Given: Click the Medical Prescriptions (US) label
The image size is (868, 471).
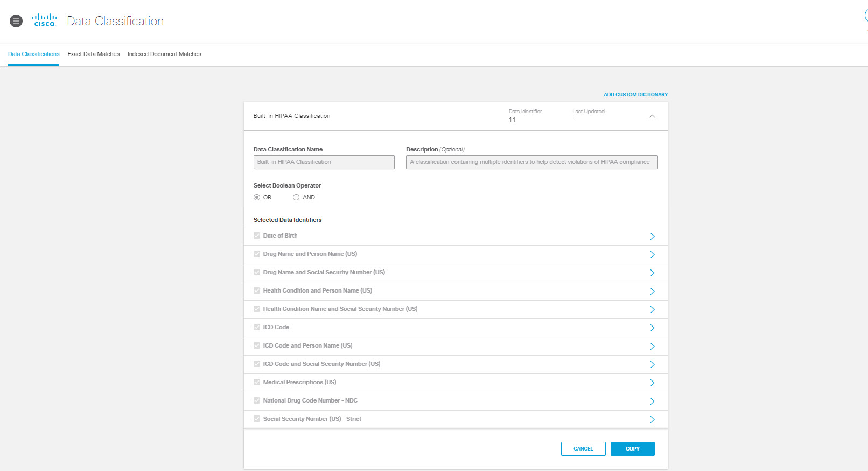Looking at the screenshot, I should coord(299,382).
